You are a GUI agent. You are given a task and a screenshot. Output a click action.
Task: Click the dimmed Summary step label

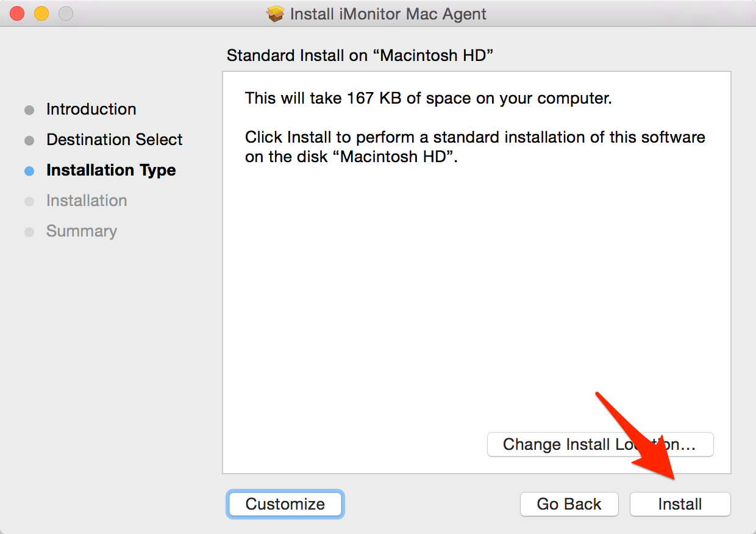tap(81, 232)
